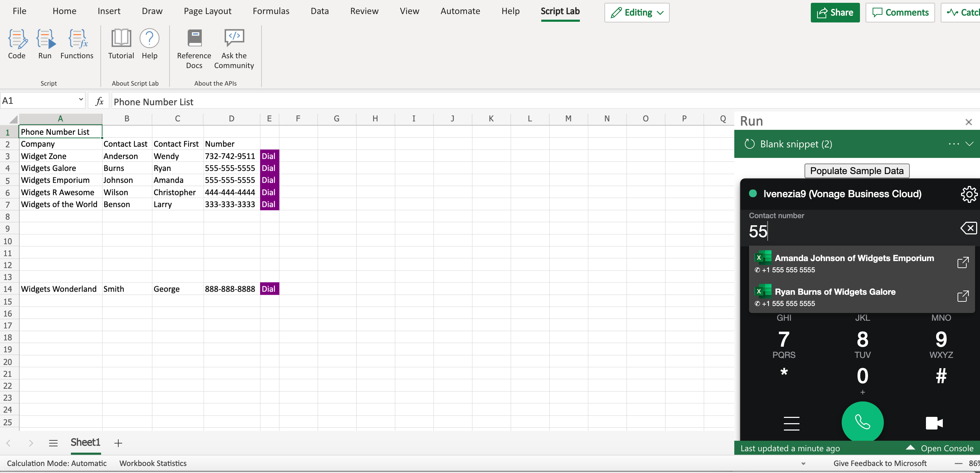
Task: Open Workbook Statistics in status bar
Action: point(153,463)
